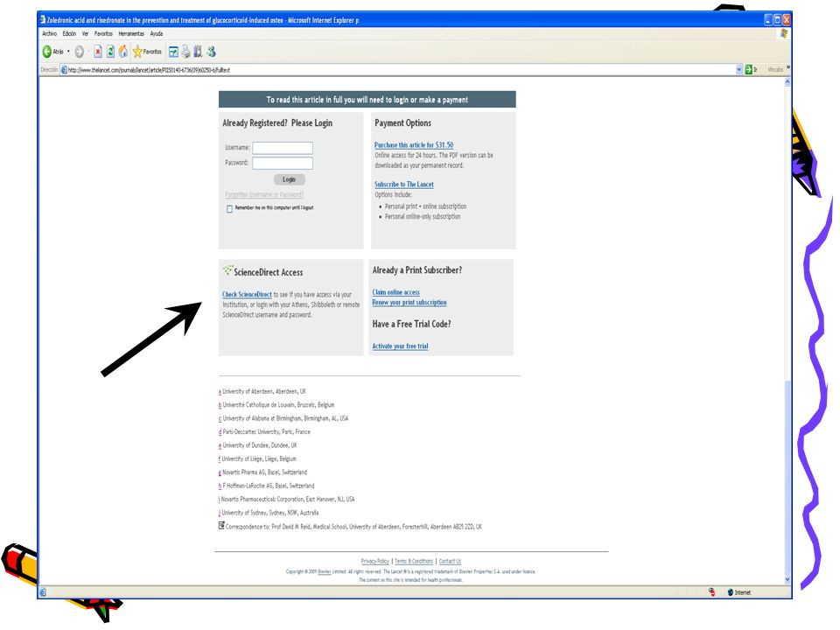Open the Ver menu
The image size is (840, 630).
[x=85, y=33]
